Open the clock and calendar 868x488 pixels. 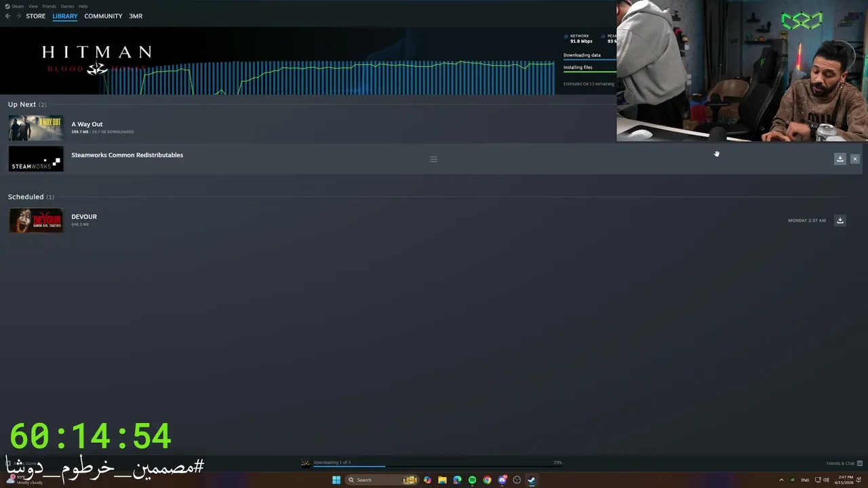point(845,480)
